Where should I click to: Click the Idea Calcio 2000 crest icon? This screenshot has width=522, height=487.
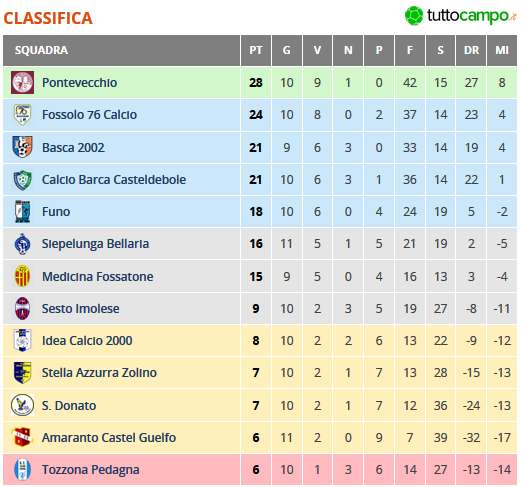click(x=22, y=340)
